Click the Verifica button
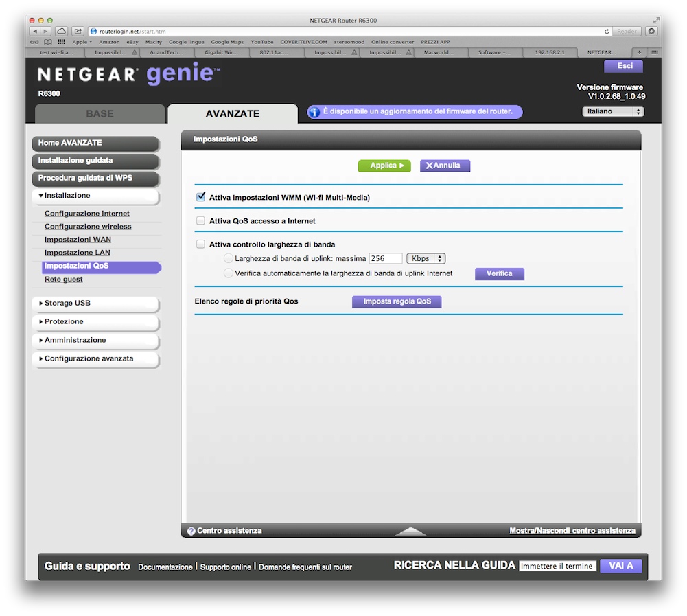 click(500, 273)
